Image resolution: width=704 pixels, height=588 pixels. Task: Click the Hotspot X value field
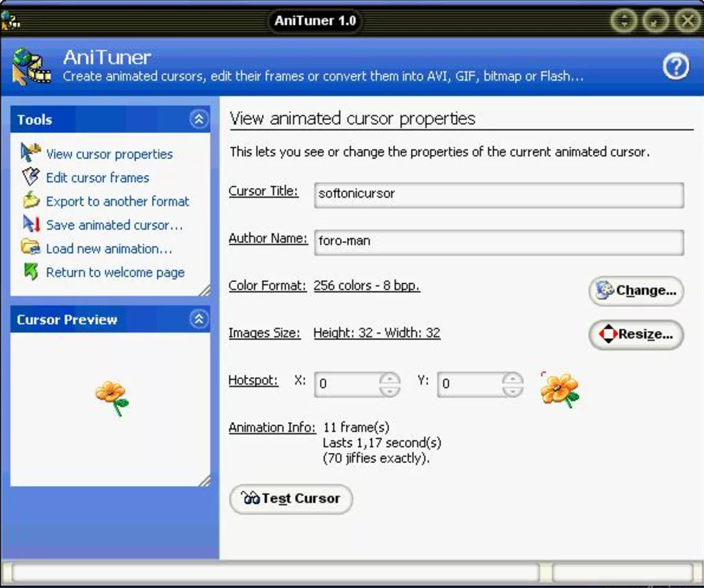coord(346,384)
